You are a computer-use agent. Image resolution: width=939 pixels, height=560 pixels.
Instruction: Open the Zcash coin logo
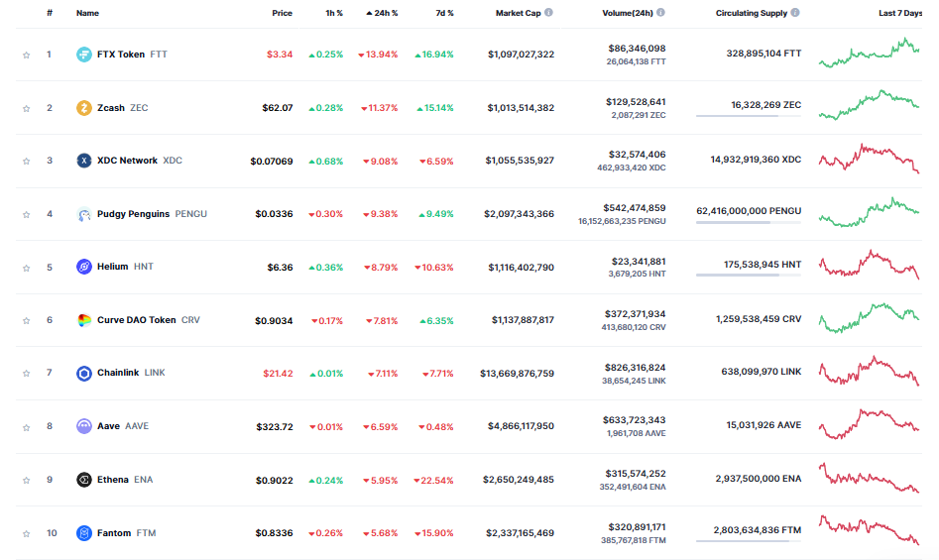tap(84, 108)
